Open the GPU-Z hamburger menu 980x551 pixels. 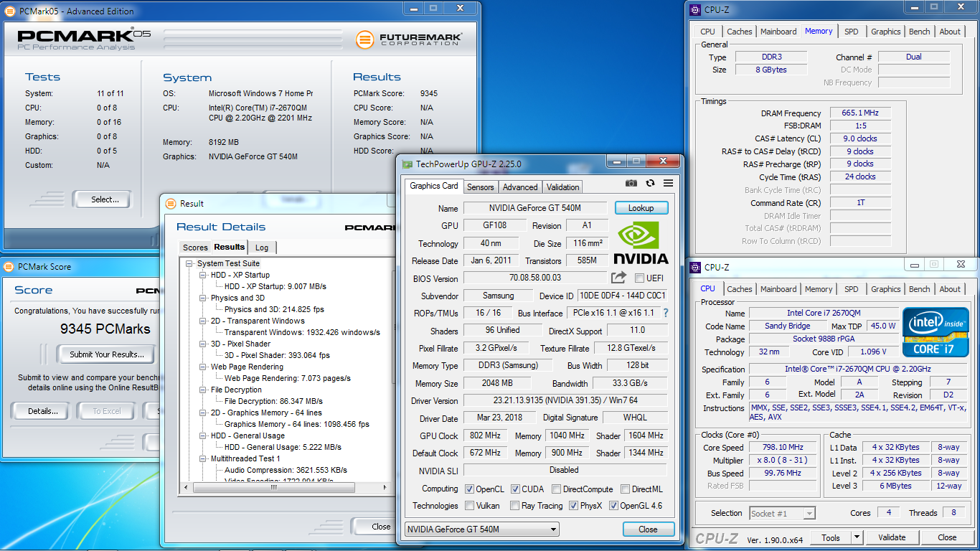point(668,184)
